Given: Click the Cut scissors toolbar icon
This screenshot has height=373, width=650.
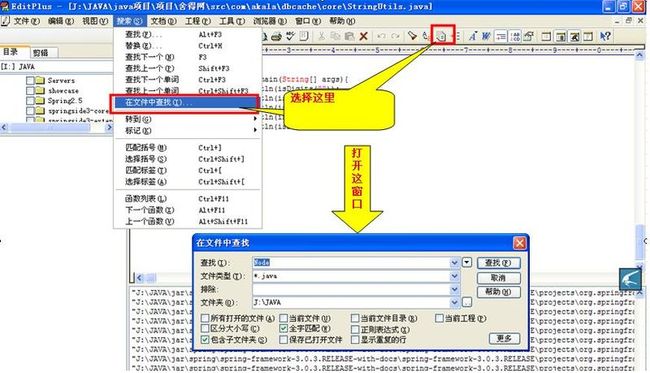Looking at the screenshot, I should click(x=321, y=36).
